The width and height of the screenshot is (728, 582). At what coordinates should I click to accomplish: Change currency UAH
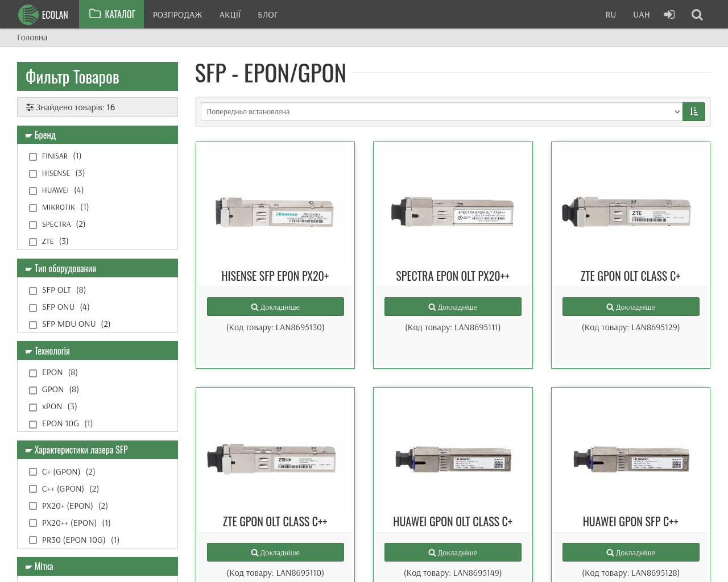coord(641,15)
